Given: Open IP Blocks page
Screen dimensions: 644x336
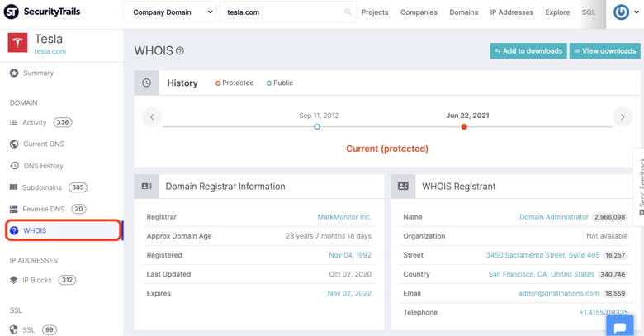Looking at the screenshot, I should (x=37, y=280).
